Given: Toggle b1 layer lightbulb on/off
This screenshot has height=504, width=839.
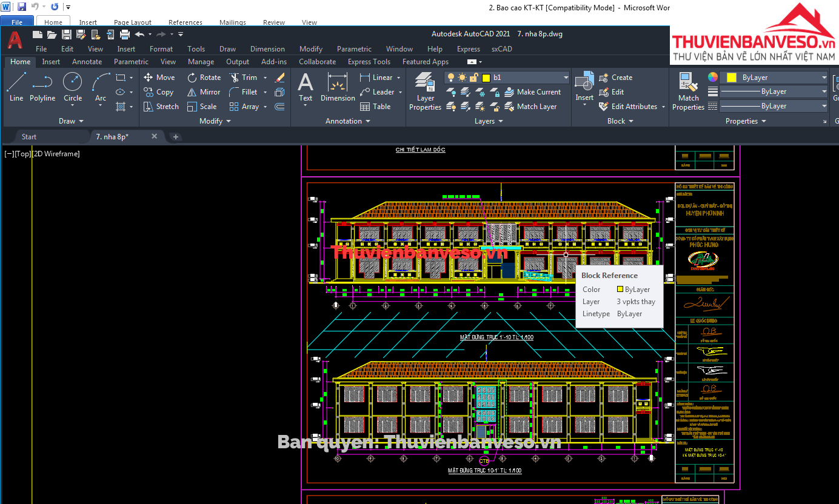Looking at the screenshot, I should click(x=451, y=78).
